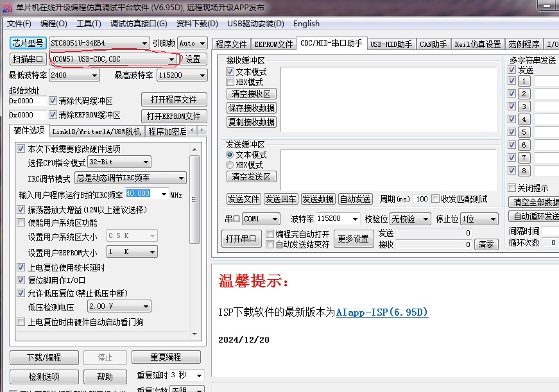This screenshot has height=392, width=559.
Task: Toggle 清除代码缓冲区 checkbox
Action: [53, 101]
